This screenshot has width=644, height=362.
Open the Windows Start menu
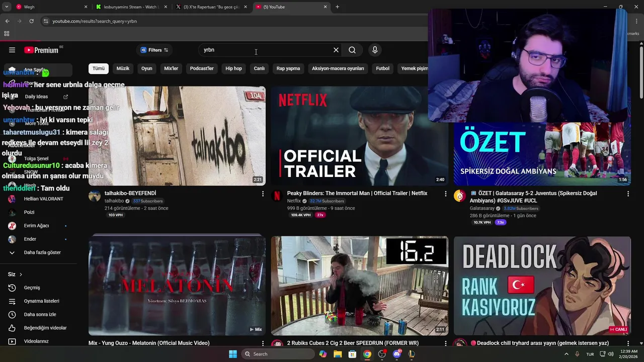(x=233, y=354)
